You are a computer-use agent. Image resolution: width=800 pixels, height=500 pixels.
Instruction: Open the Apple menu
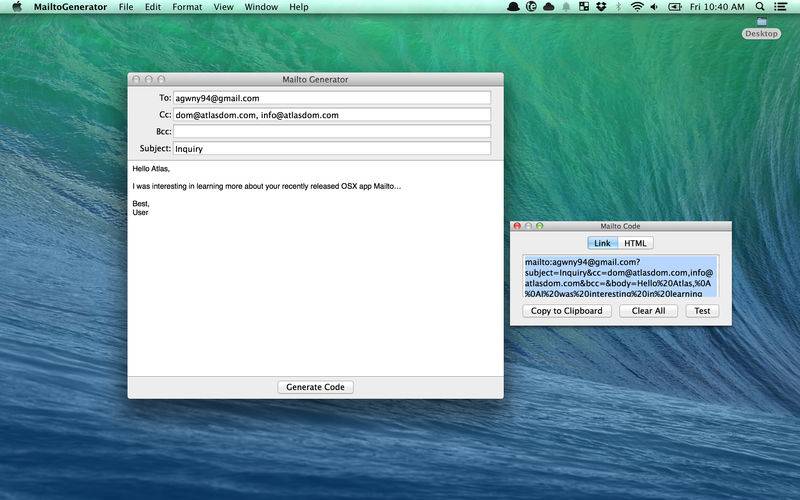point(17,7)
